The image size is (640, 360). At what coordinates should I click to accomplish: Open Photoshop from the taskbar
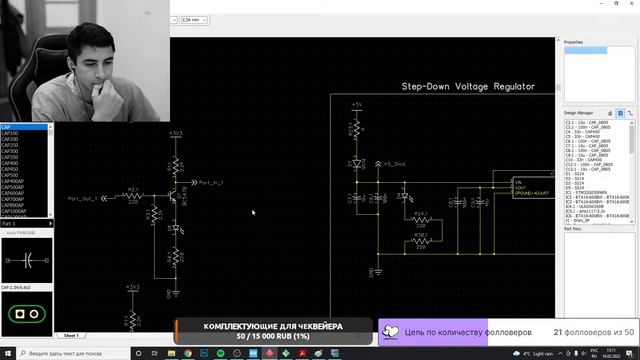click(204, 353)
